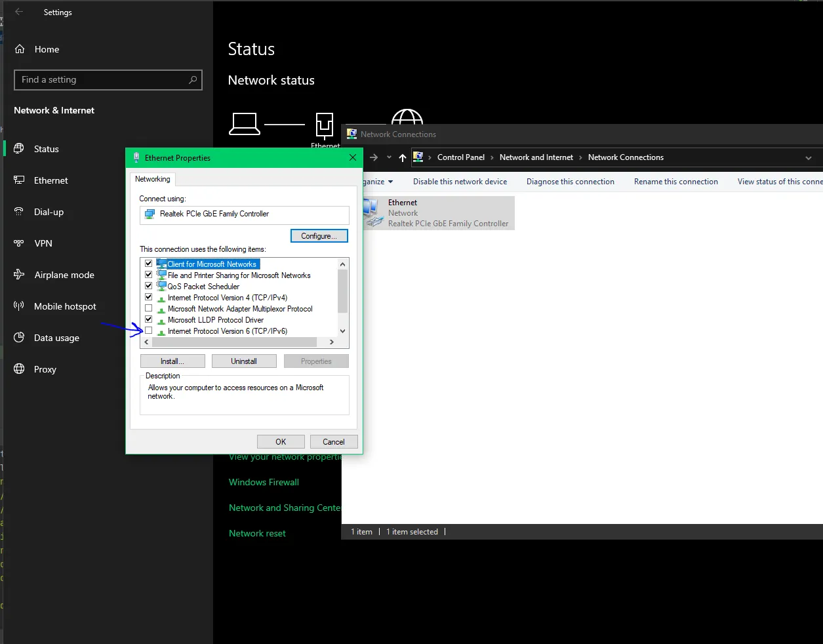Select Ethernet adapter icon in Network Connections
The width and height of the screenshot is (823, 644).
[373, 212]
